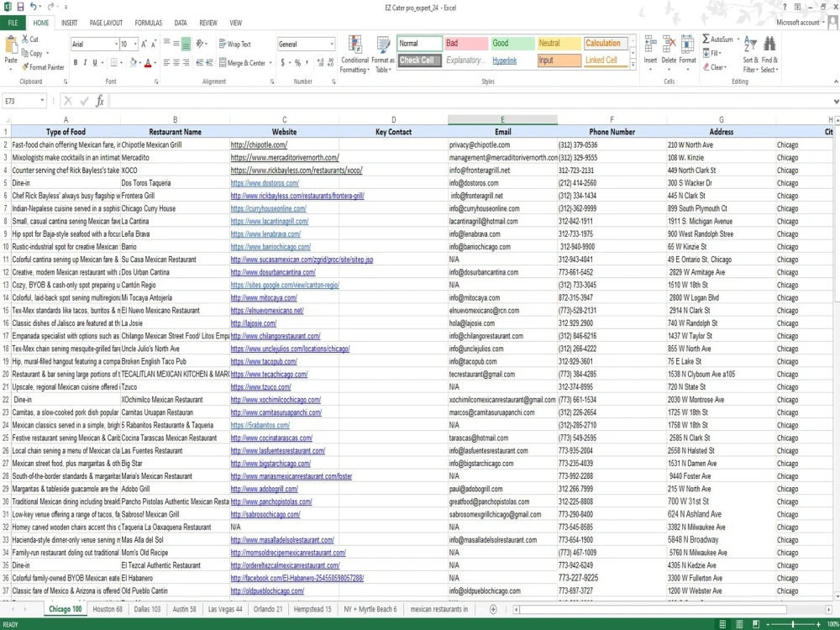Screen dimensions: 840x630
Task: Click Microsoft account sign-in
Action: 801,23
